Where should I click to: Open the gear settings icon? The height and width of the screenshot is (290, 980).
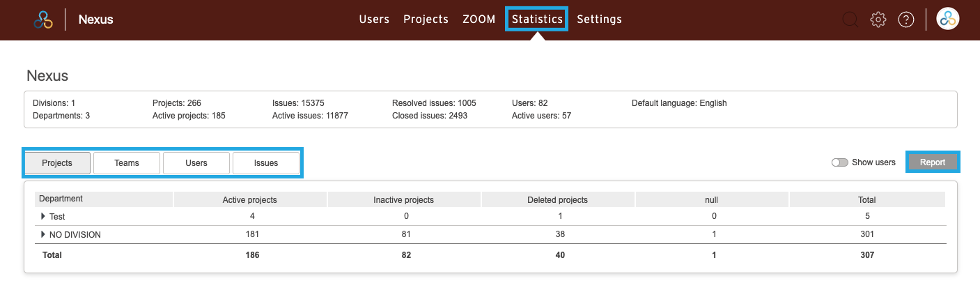click(x=878, y=20)
